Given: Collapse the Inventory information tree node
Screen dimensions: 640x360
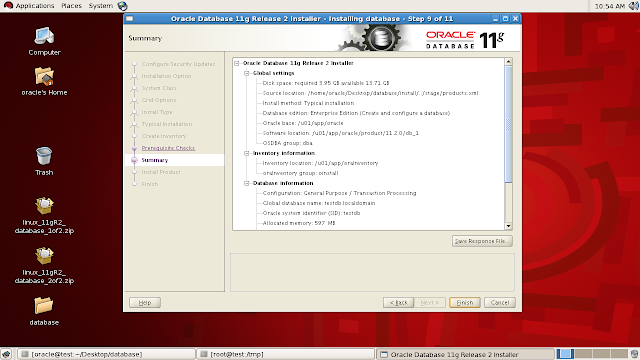Looking at the screenshot, I should click(247, 153).
